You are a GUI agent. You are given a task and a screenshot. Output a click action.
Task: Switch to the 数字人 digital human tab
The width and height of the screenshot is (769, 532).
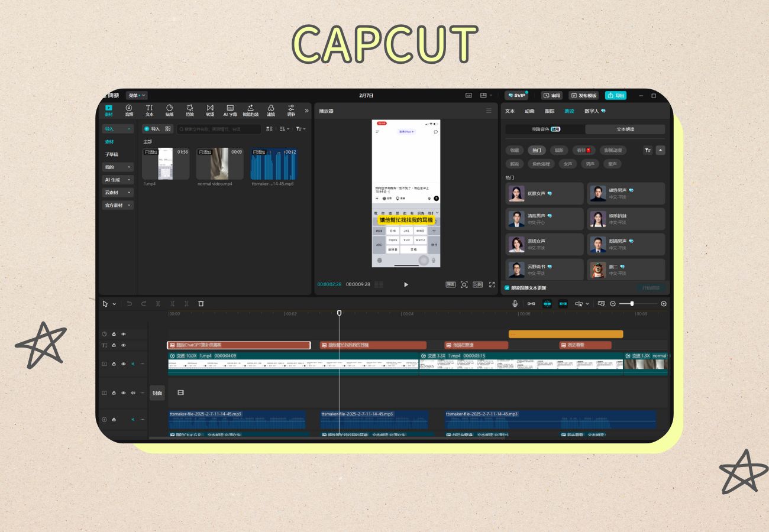(594, 111)
